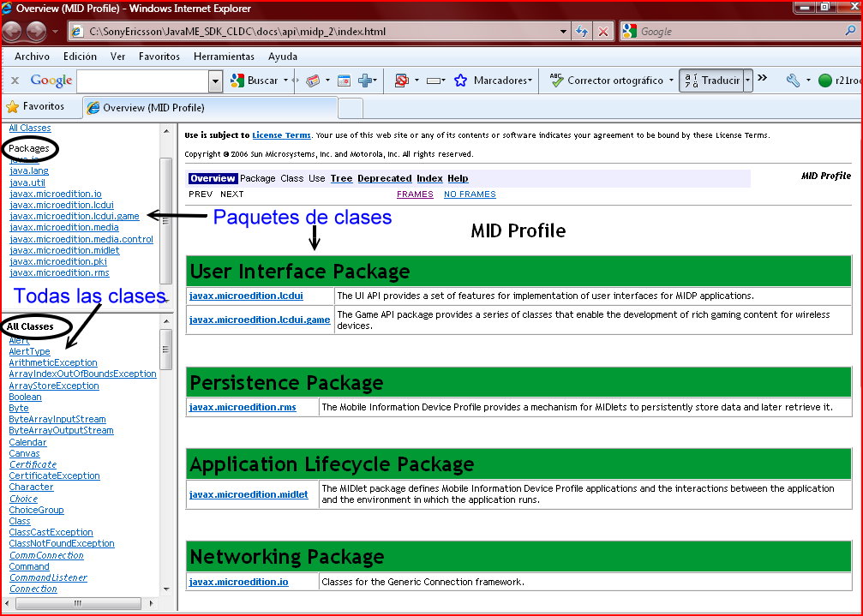Click the NO FRAMES link

pyautogui.click(x=470, y=194)
